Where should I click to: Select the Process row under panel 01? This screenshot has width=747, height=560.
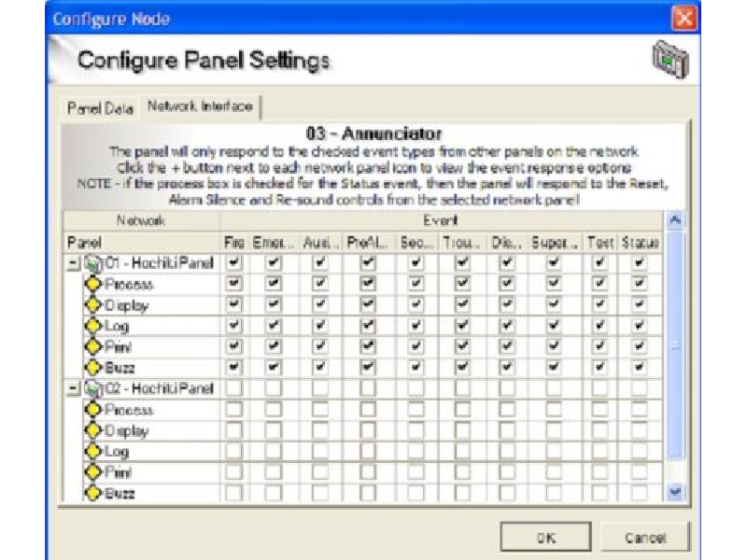[x=129, y=285]
